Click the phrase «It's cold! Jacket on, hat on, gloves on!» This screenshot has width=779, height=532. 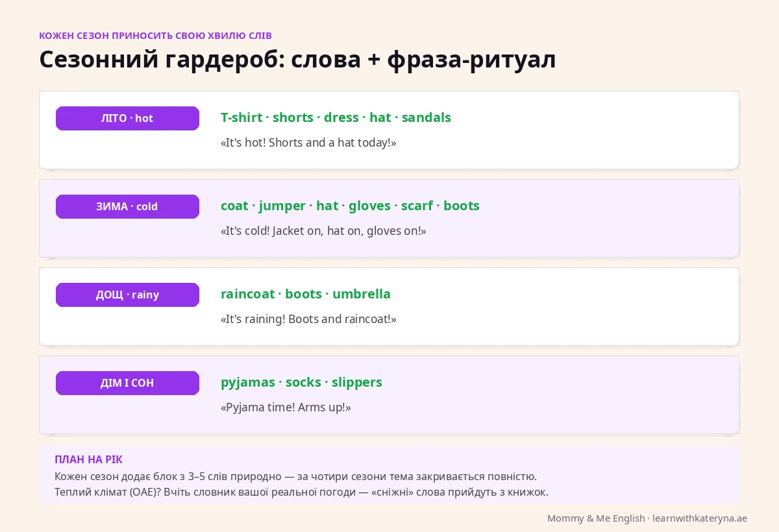323,231
